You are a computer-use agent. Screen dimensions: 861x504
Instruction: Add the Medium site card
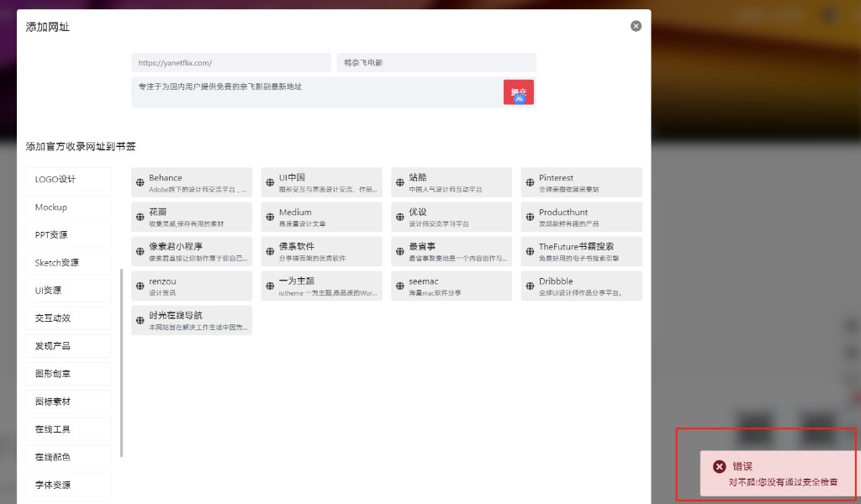[322, 218]
